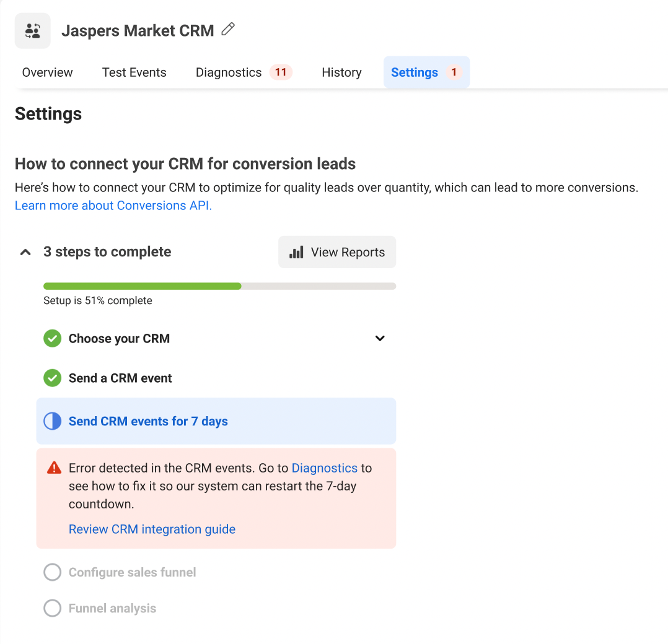This screenshot has width=668, height=644.
Task: Click the bar chart icon in View Reports
Action: [296, 252]
